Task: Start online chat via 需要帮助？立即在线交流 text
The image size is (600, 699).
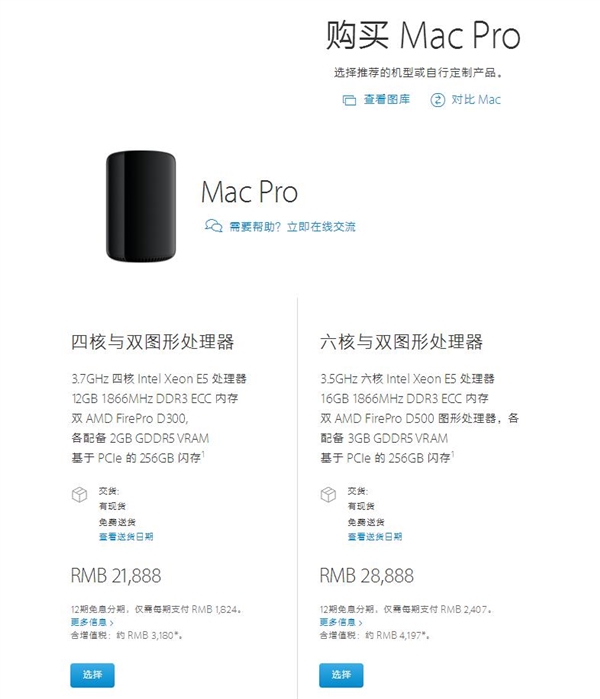Action: 292,226
